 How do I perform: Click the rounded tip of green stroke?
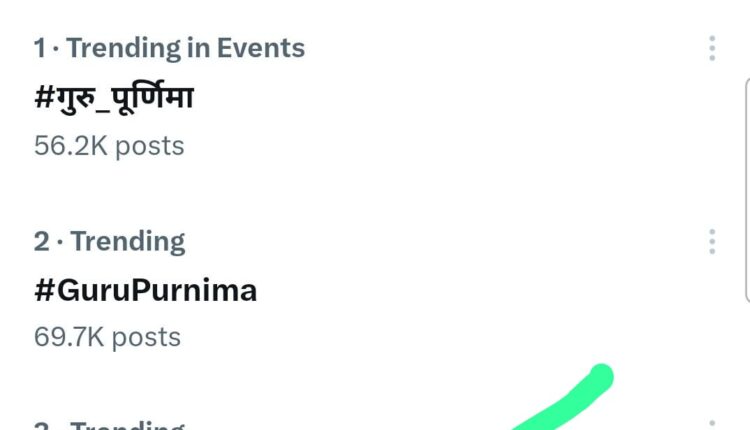pos(600,378)
